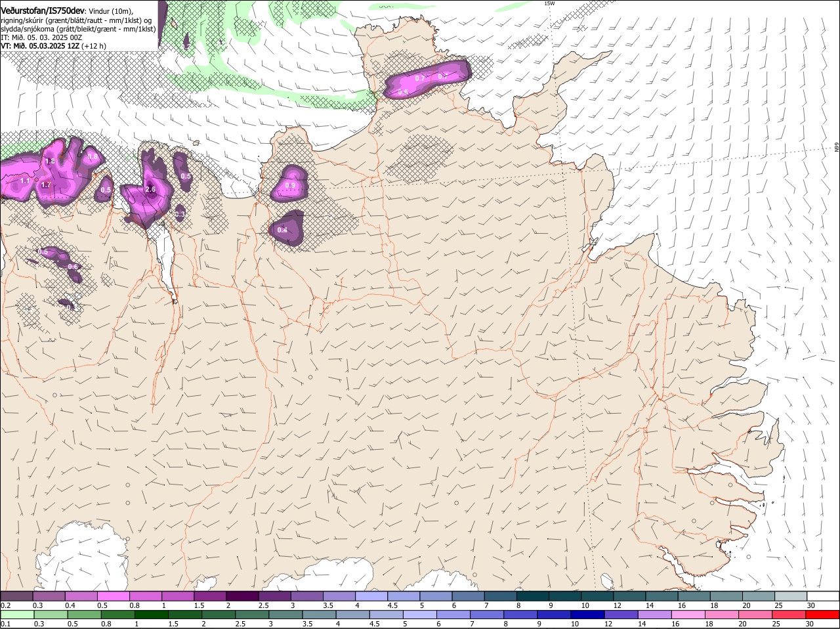Click the purple 12–14 rain legend swatch
The width and height of the screenshot is (840, 629).
(621, 615)
